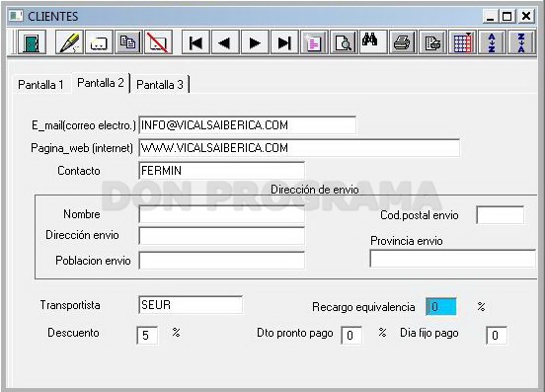Click the copy record icon
The image size is (545, 392).
pos(128,42)
